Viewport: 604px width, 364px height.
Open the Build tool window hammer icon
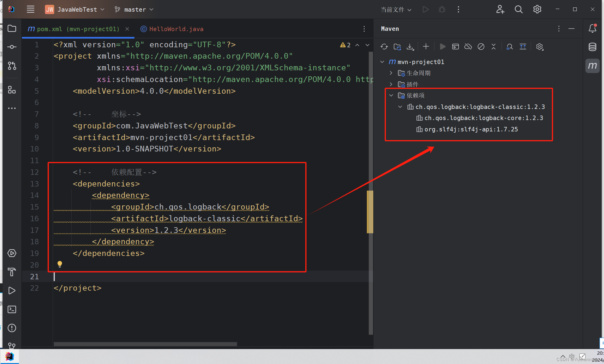coord(12,272)
